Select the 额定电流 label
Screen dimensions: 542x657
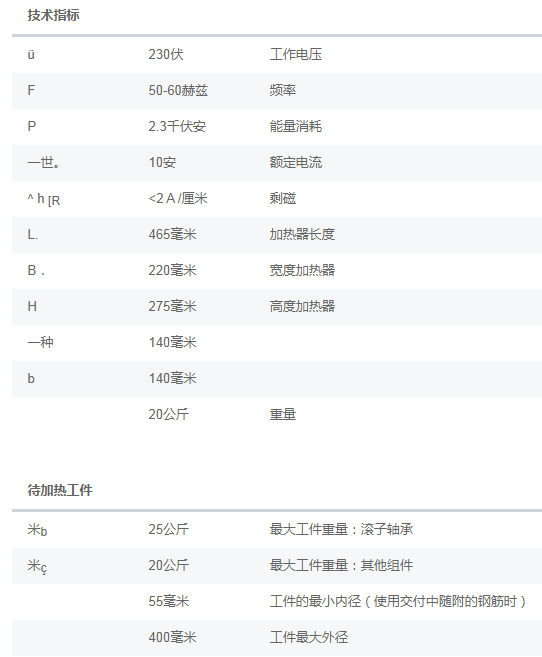[x=296, y=163]
